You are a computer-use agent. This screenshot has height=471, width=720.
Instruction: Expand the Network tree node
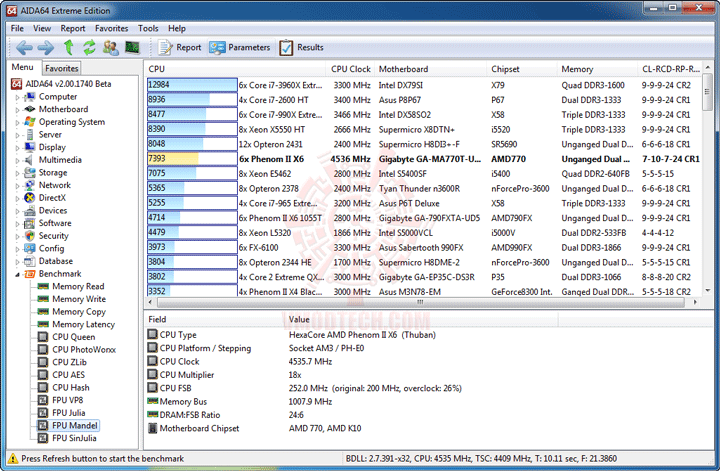point(17,186)
